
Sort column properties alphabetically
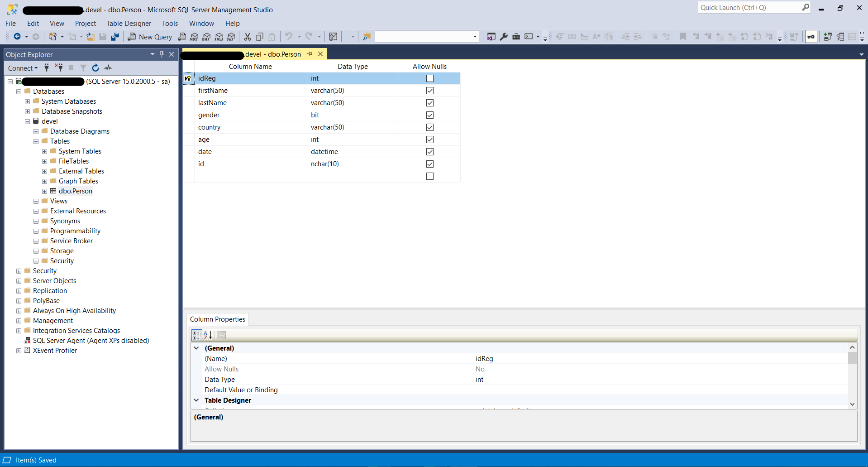208,335
